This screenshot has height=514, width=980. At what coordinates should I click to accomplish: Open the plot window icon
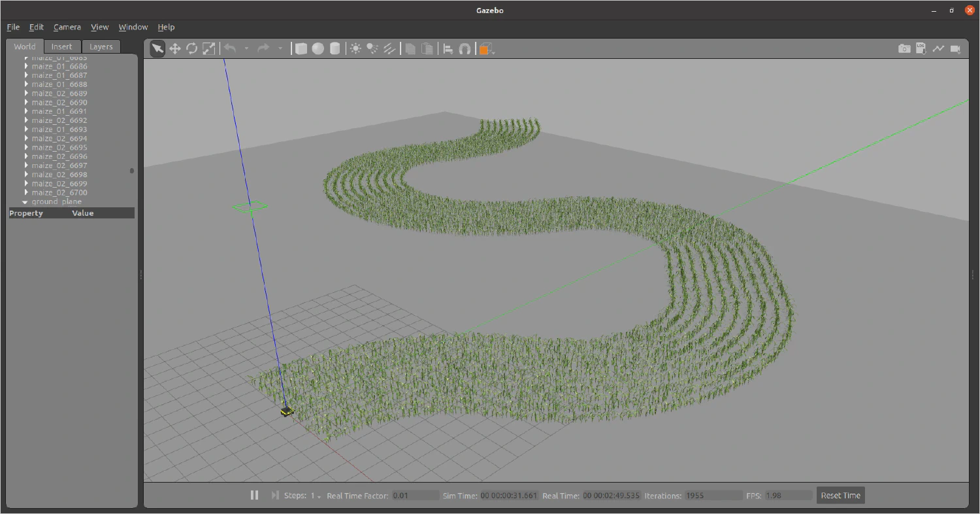coord(938,48)
